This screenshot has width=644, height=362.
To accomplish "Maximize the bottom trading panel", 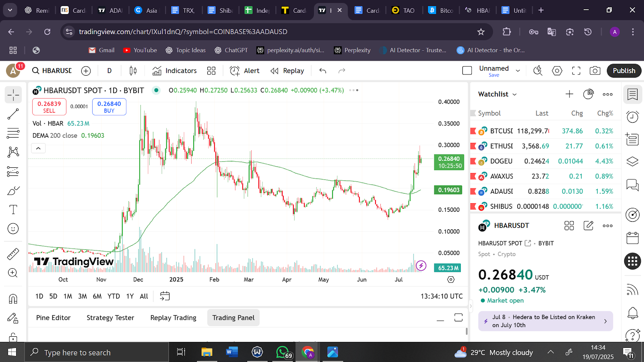I will tap(458, 318).
